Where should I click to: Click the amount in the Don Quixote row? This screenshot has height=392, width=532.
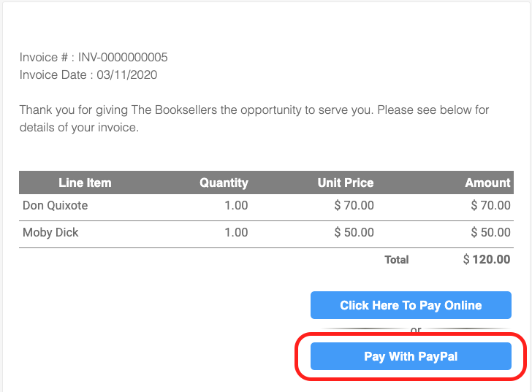click(x=490, y=206)
